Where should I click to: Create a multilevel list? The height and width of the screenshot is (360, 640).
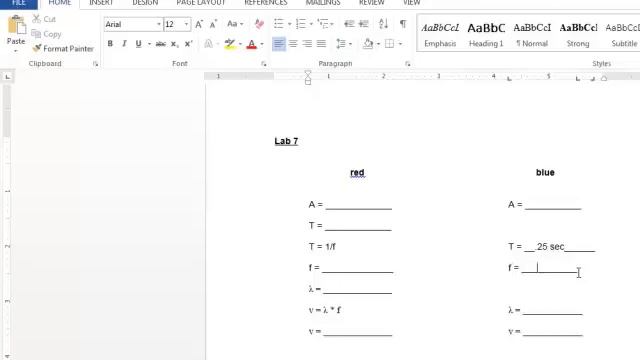tap(323, 24)
